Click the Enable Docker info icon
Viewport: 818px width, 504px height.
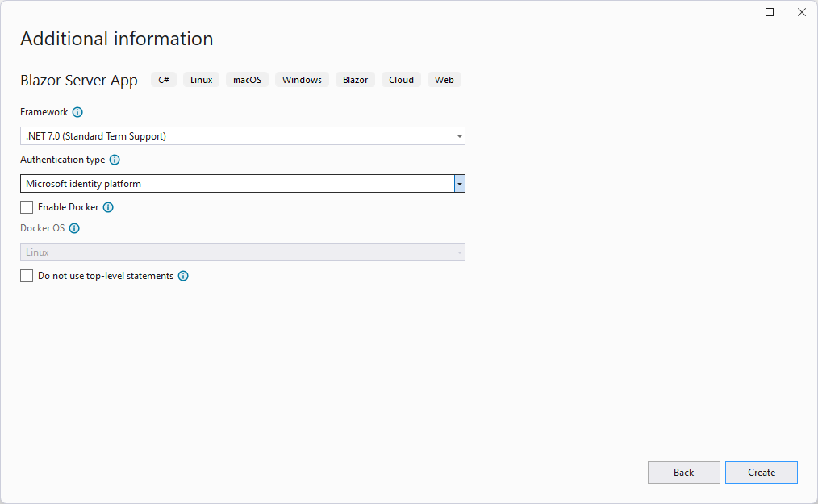108,207
